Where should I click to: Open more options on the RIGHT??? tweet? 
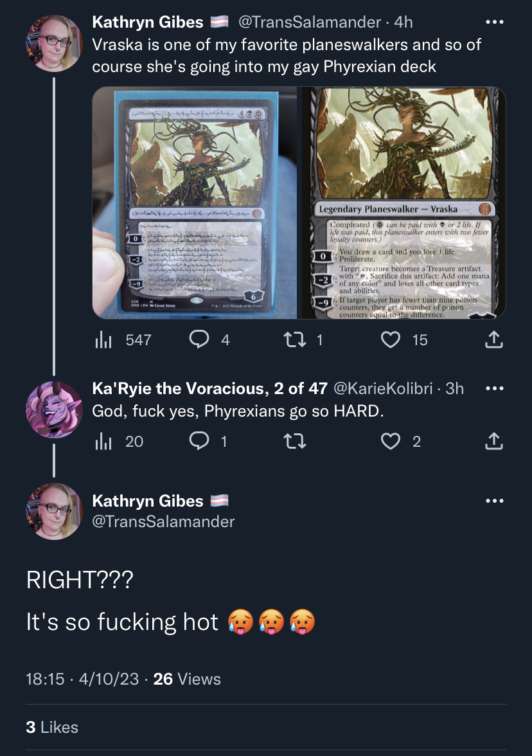pyautogui.click(x=495, y=501)
